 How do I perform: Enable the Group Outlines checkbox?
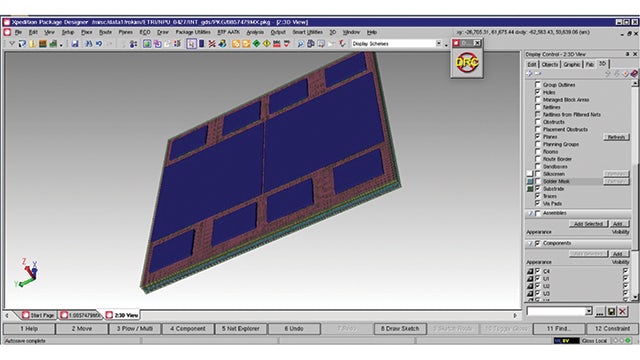click(x=538, y=84)
